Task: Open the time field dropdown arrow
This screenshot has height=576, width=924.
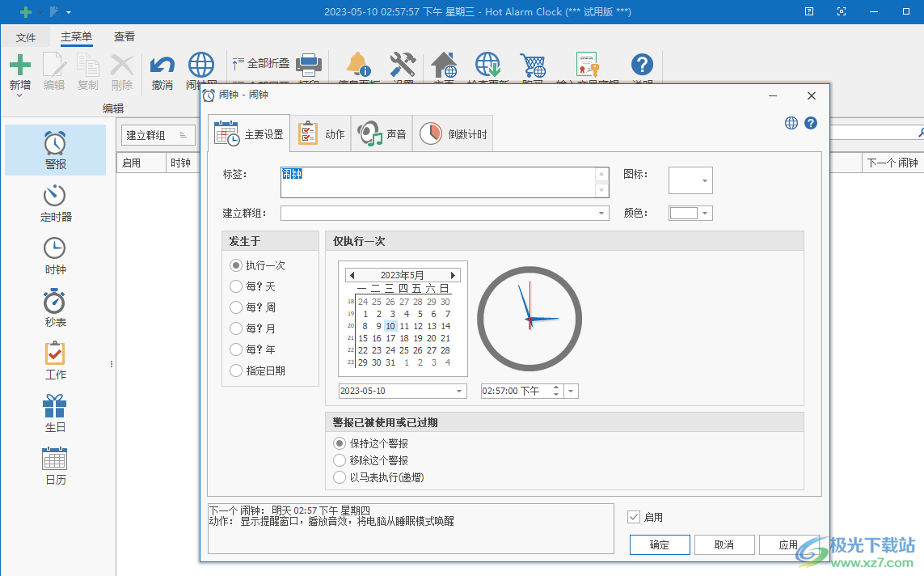Action: coord(571,391)
